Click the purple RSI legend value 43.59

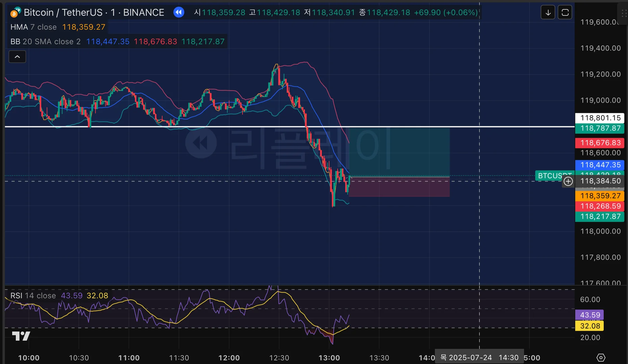click(72, 296)
